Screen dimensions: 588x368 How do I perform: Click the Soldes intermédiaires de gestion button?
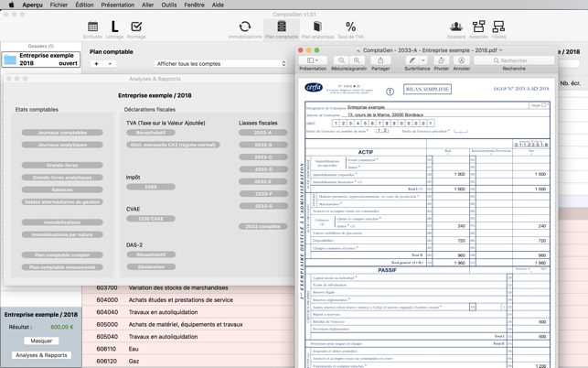click(62, 202)
